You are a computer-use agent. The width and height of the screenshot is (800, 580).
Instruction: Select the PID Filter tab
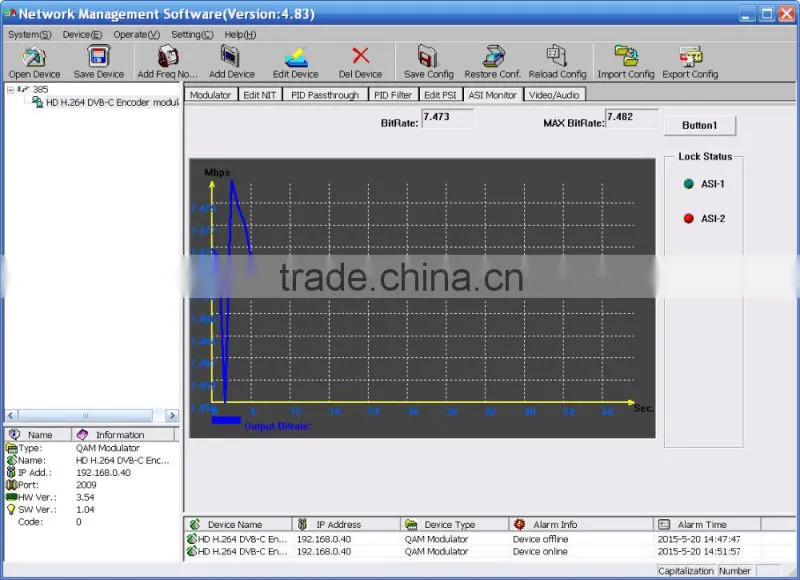point(393,95)
